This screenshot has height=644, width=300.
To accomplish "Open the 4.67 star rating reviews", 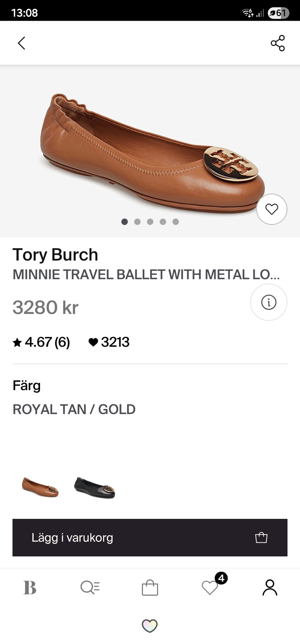I will pyautogui.click(x=41, y=342).
